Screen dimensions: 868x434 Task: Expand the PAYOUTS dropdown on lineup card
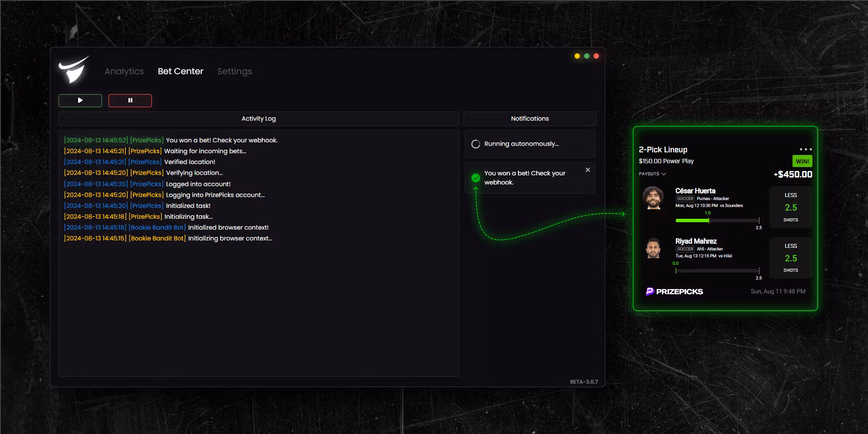tap(652, 174)
